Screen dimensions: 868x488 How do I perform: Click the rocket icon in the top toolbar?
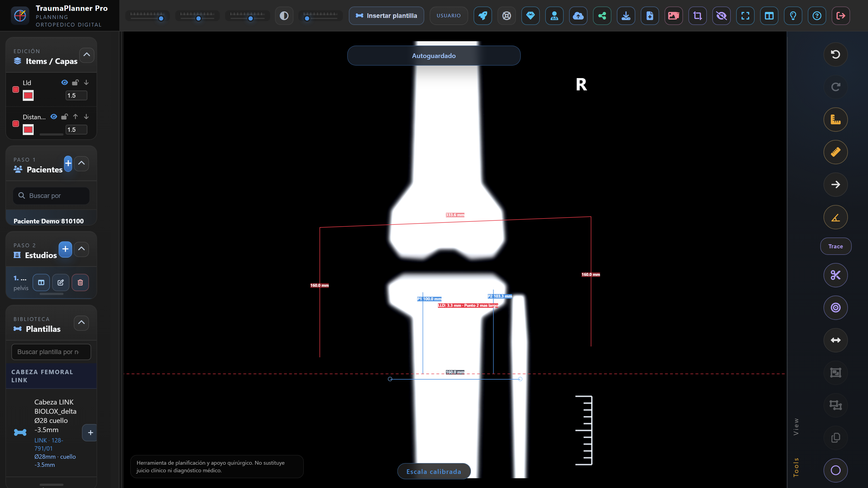483,16
